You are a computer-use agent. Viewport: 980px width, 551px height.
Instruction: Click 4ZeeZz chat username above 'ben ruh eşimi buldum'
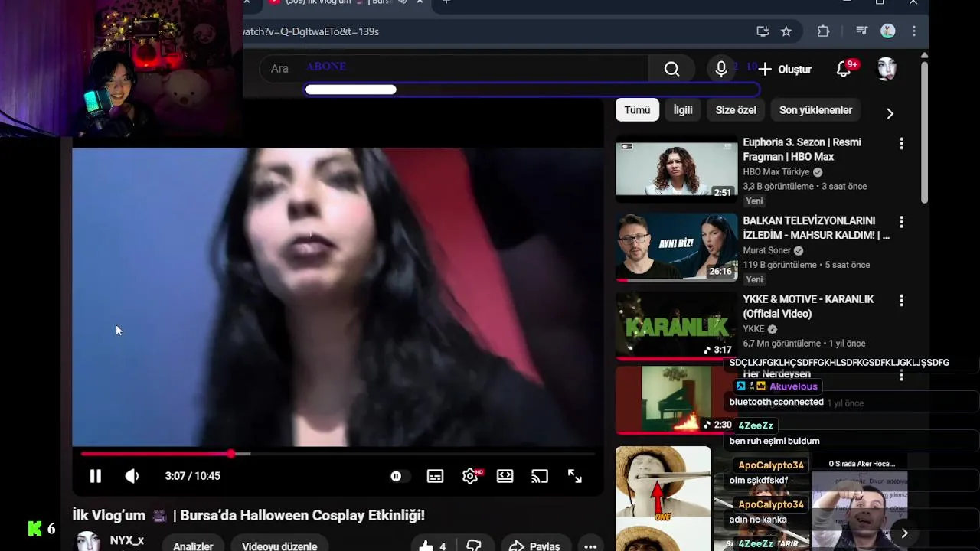click(x=756, y=425)
